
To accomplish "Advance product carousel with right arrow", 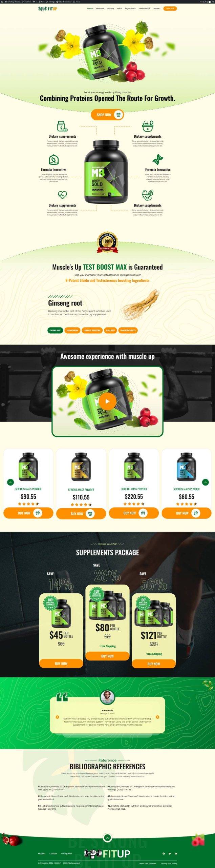I will click(x=205, y=482).
